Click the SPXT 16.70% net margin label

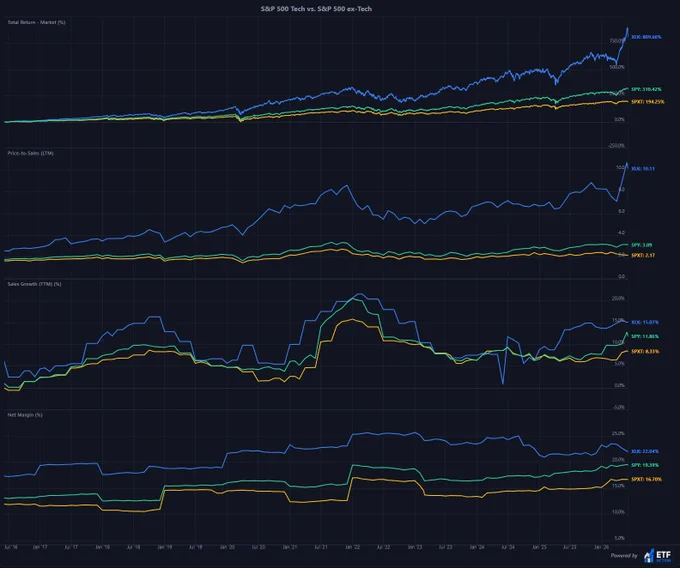[x=647, y=480]
